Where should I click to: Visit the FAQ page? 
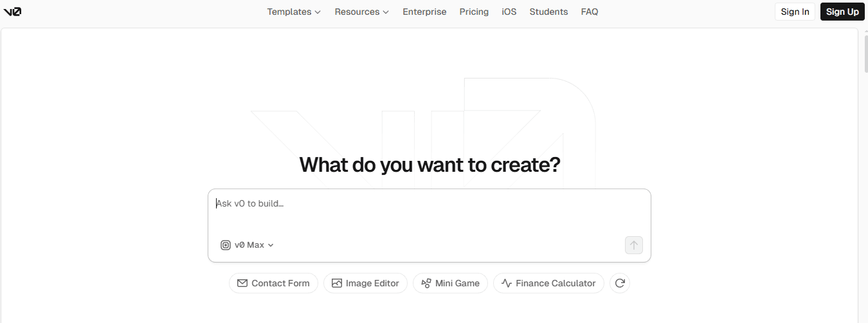(x=589, y=12)
